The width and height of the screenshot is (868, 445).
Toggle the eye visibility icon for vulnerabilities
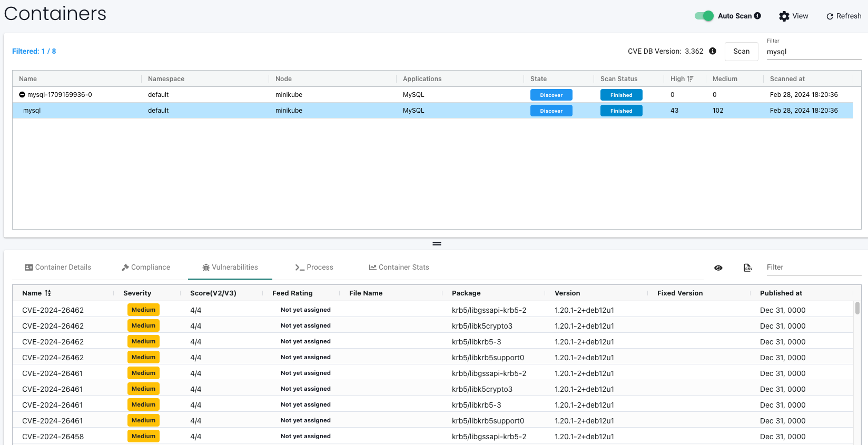(x=718, y=268)
